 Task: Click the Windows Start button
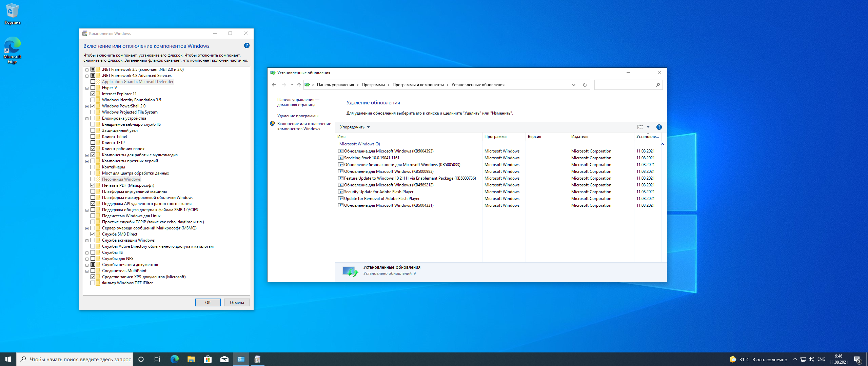8,359
